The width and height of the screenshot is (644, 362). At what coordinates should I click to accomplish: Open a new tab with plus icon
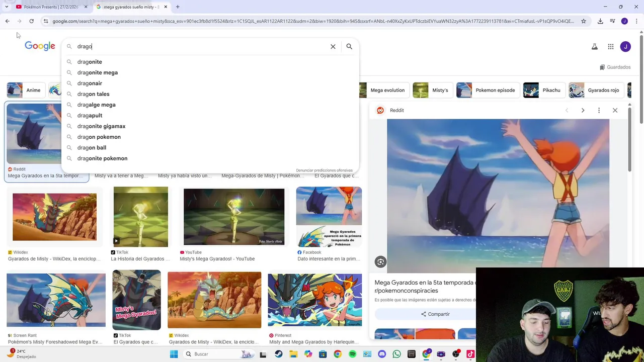[x=178, y=7]
